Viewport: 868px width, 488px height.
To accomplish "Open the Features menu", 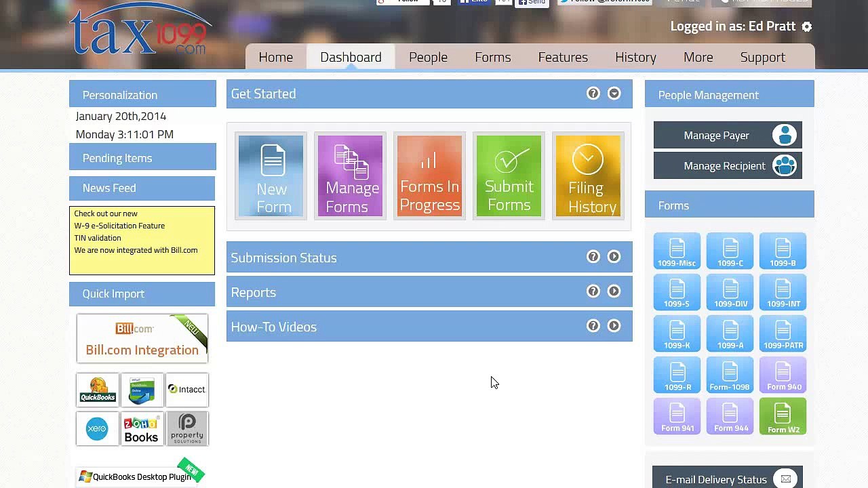I will click(x=563, y=57).
